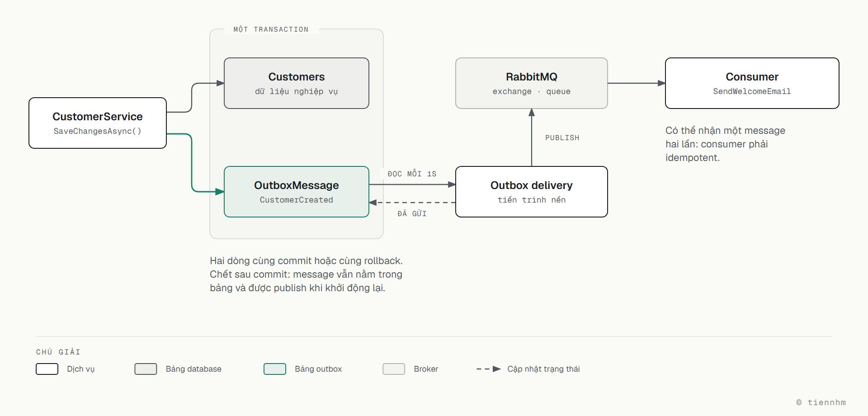The width and height of the screenshot is (868, 416).
Task: Click the dashed arrow legend icon
Action: click(489, 369)
